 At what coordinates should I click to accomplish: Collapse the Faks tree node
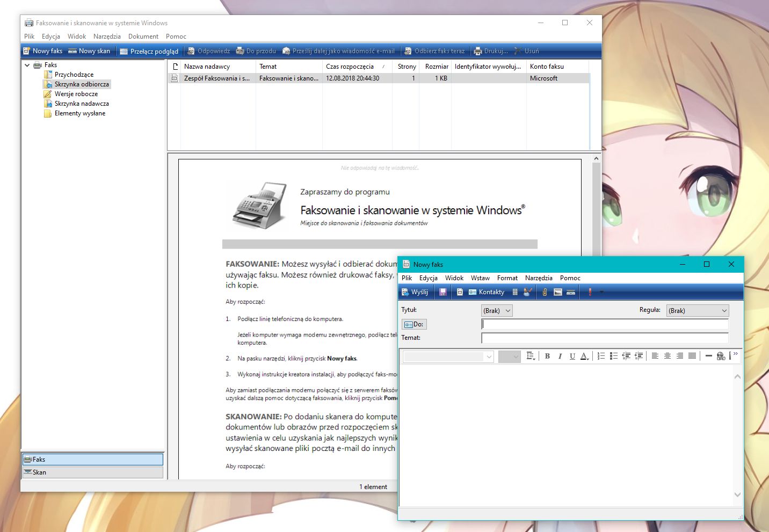pos(27,65)
